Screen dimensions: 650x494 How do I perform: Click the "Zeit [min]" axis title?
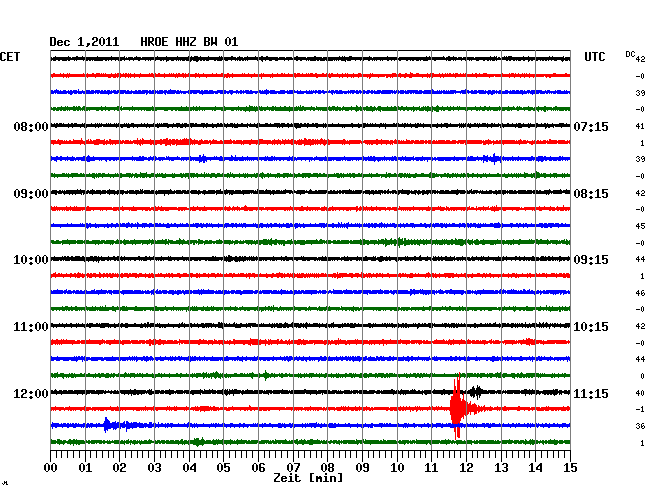[308, 478]
